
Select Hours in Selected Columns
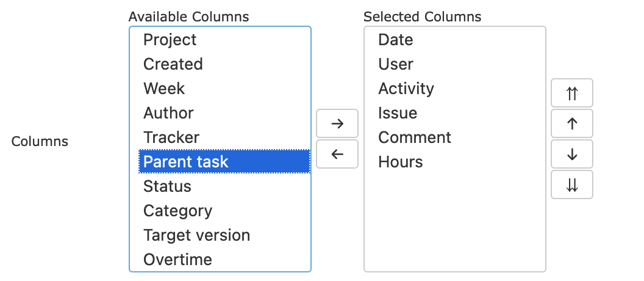455,162
